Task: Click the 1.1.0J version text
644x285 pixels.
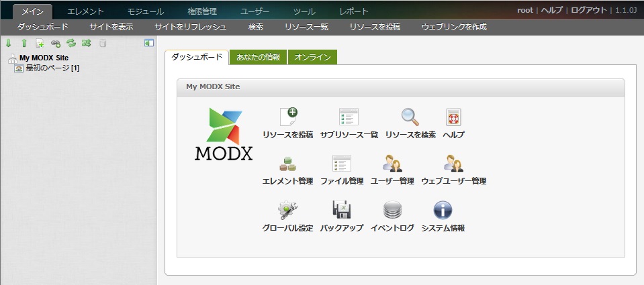Action: pos(626,11)
